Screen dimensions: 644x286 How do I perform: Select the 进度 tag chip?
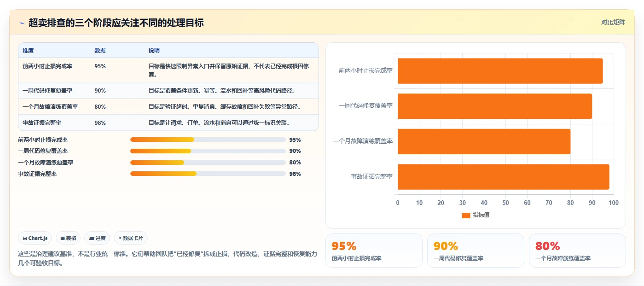(97, 238)
